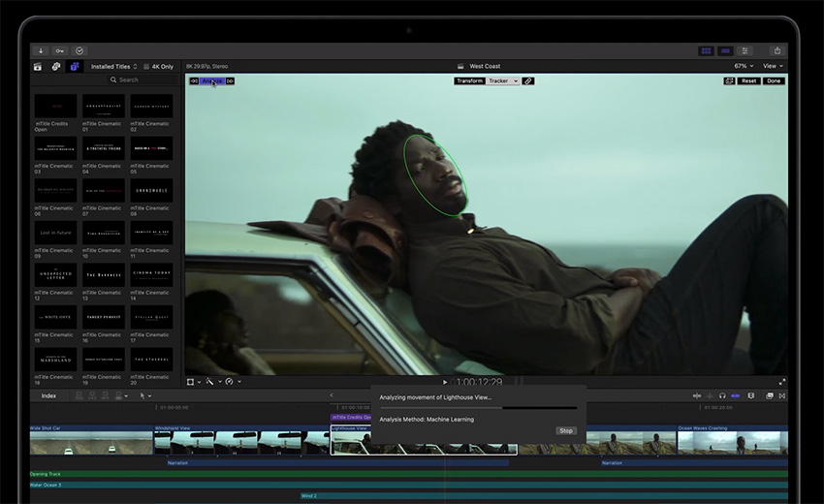Click the Done button in viewer
The image size is (824, 504).
tap(774, 81)
